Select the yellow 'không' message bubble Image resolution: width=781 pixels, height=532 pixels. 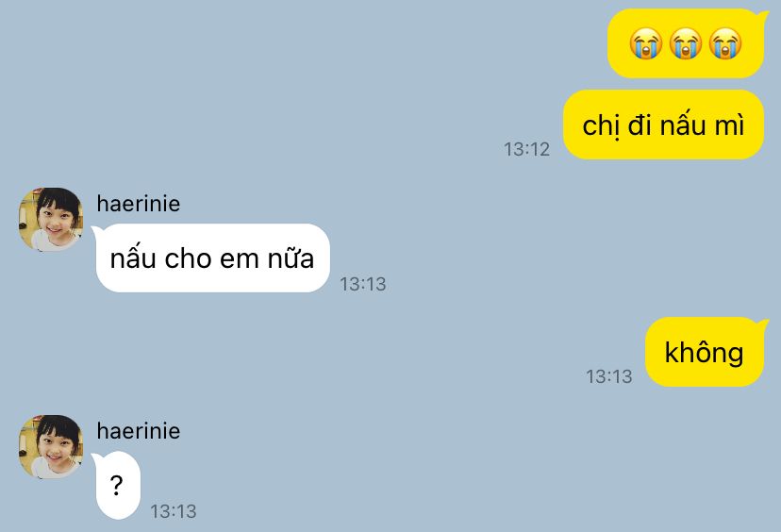pyautogui.click(x=706, y=352)
